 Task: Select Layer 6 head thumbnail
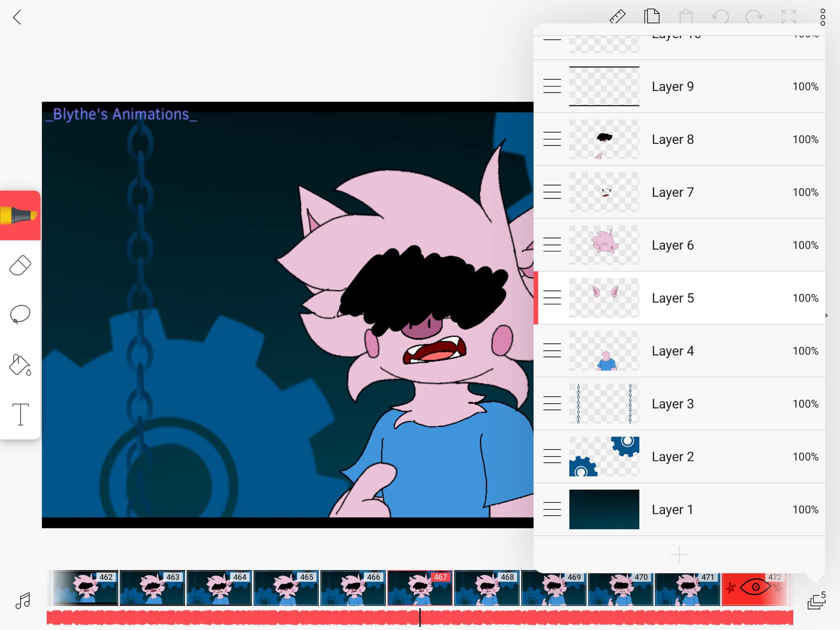point(604,245)
